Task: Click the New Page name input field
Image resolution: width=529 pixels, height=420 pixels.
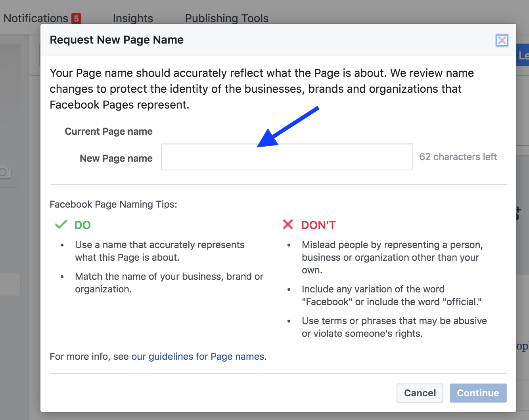Action: [x=287, y=157]
